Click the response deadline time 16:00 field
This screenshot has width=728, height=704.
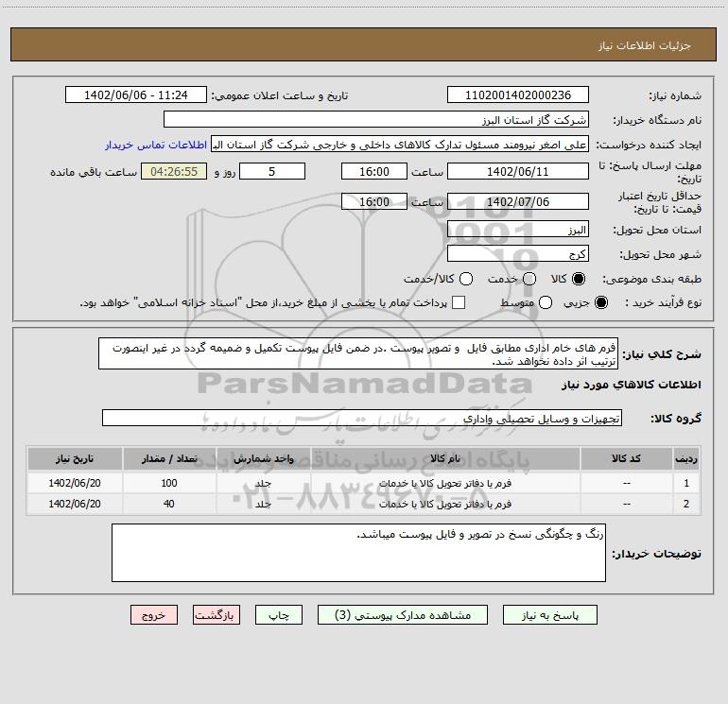(374, 171)
